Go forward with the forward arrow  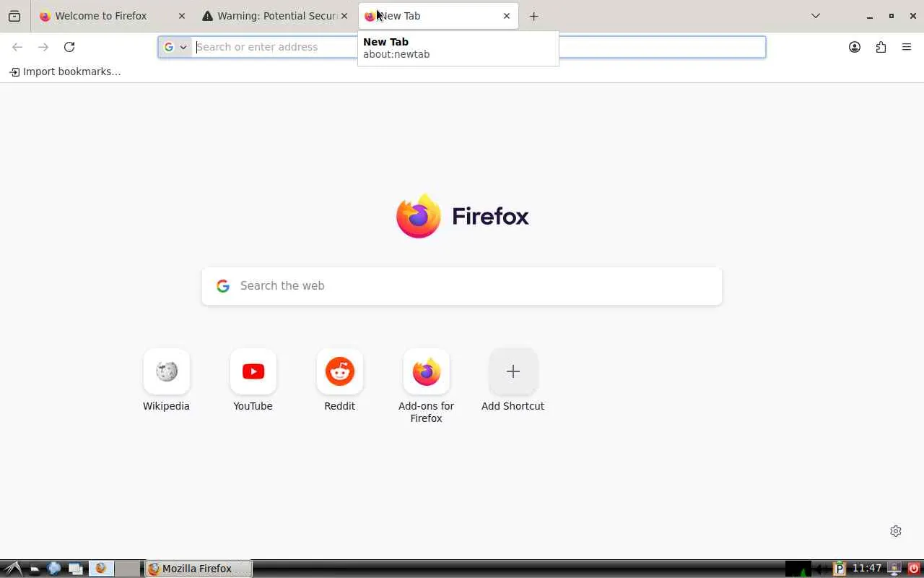43,47
